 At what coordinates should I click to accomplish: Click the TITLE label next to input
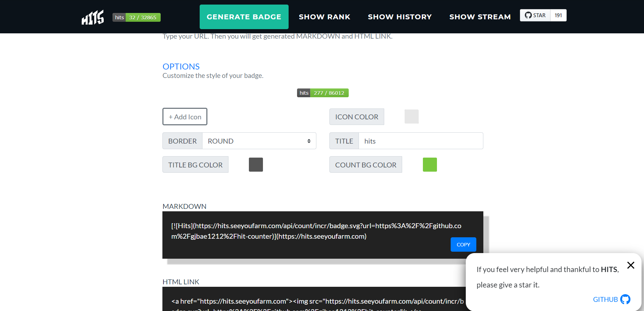coord(344,141)
